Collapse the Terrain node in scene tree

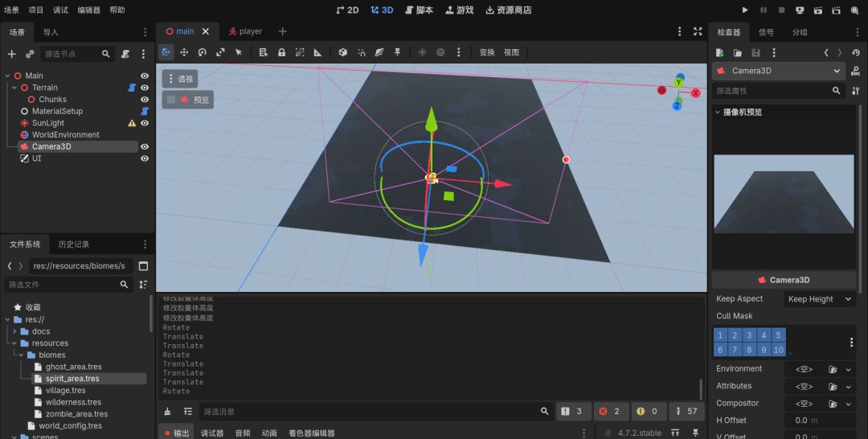(14, 88)
